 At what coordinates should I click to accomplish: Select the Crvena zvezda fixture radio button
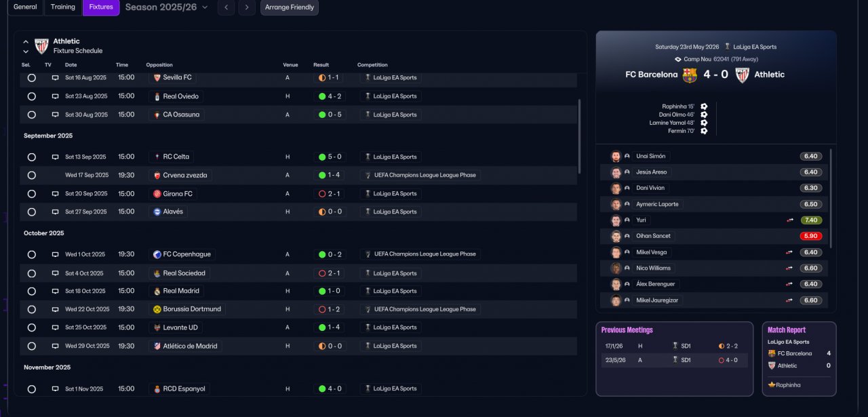click(31, 175)
